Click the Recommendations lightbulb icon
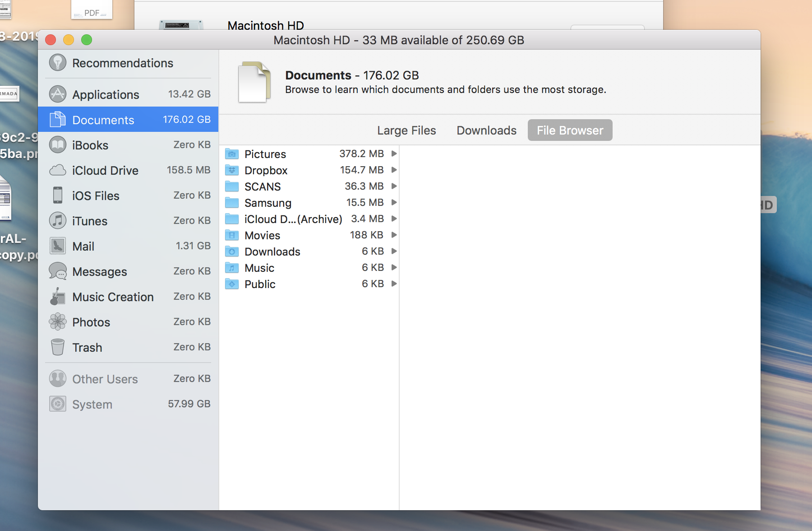812x531 pixels. pyautogui.click(x=58, y=63)
